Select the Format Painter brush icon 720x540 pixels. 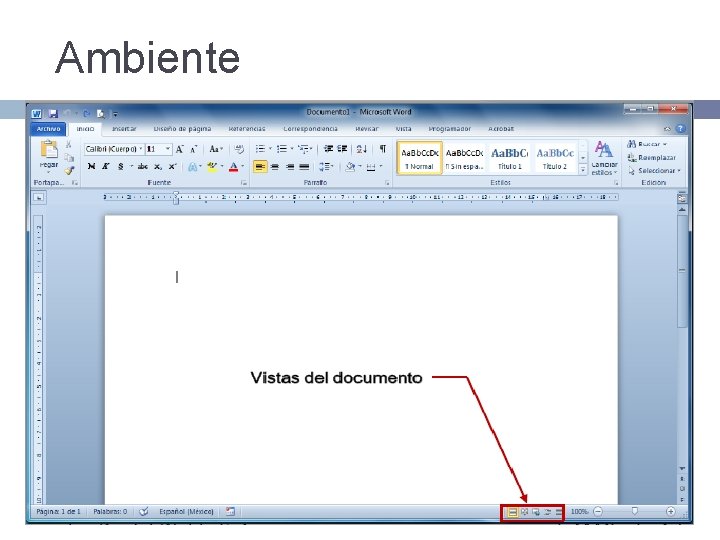(x=69, y=170)
